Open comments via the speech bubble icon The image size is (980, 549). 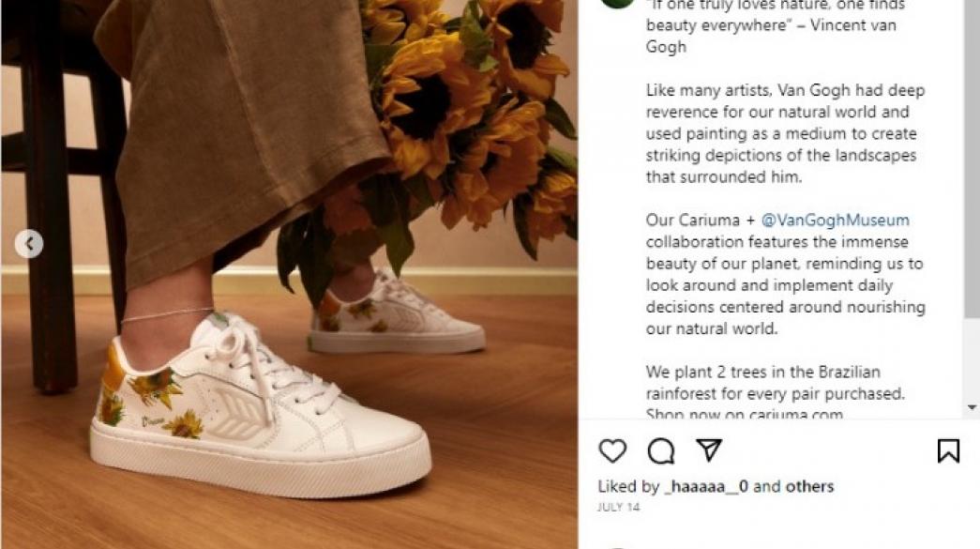(660, 450)
